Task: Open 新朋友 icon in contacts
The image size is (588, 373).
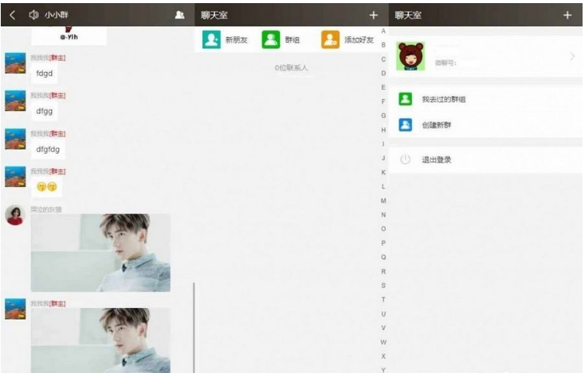Action: pyautogui.click(x=212, y=40)
